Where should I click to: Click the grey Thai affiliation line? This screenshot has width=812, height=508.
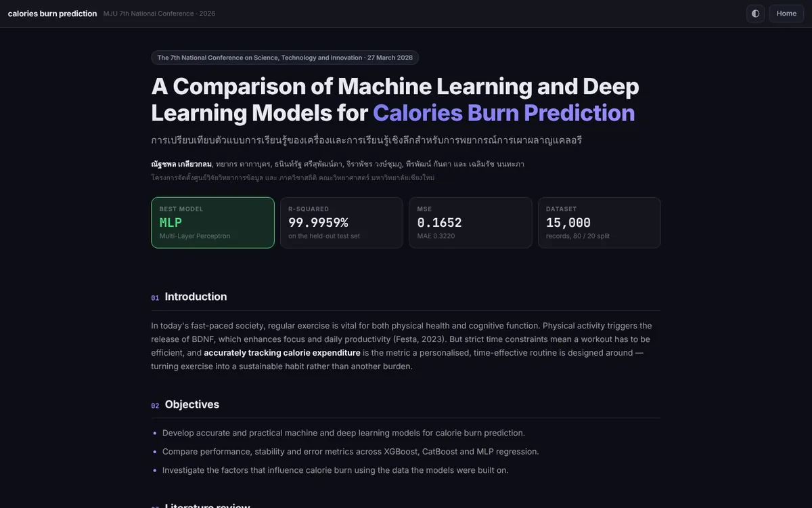(293, 177)
